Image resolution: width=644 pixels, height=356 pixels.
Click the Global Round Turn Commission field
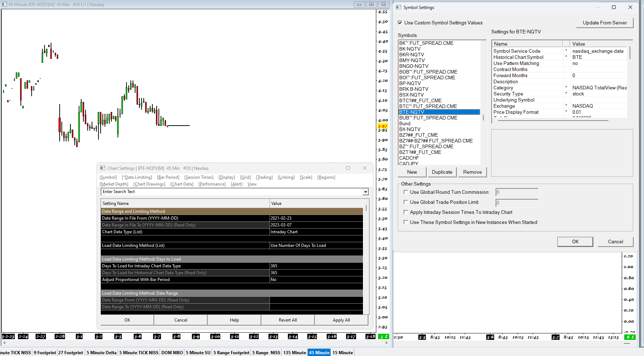[517, 192]
